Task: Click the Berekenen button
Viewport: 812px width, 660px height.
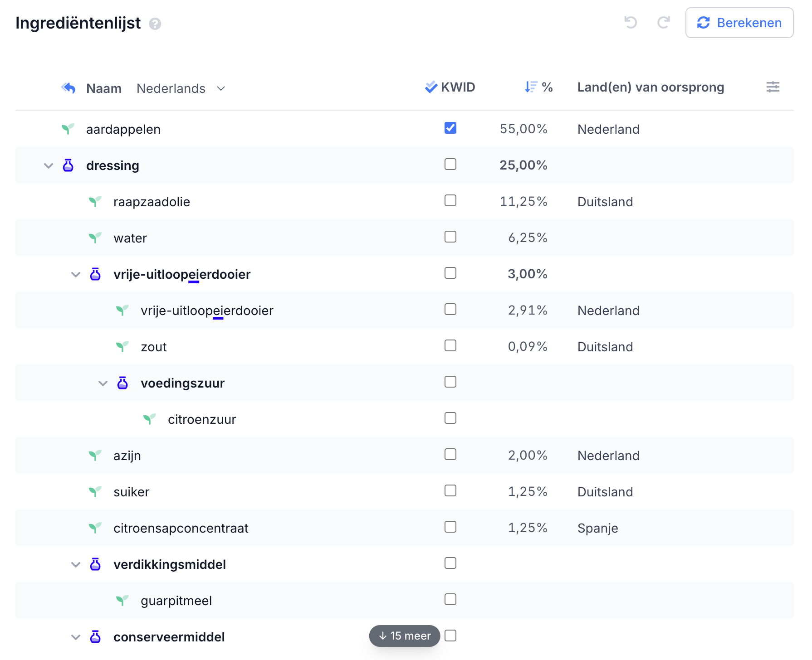Action: click(739, 23)
